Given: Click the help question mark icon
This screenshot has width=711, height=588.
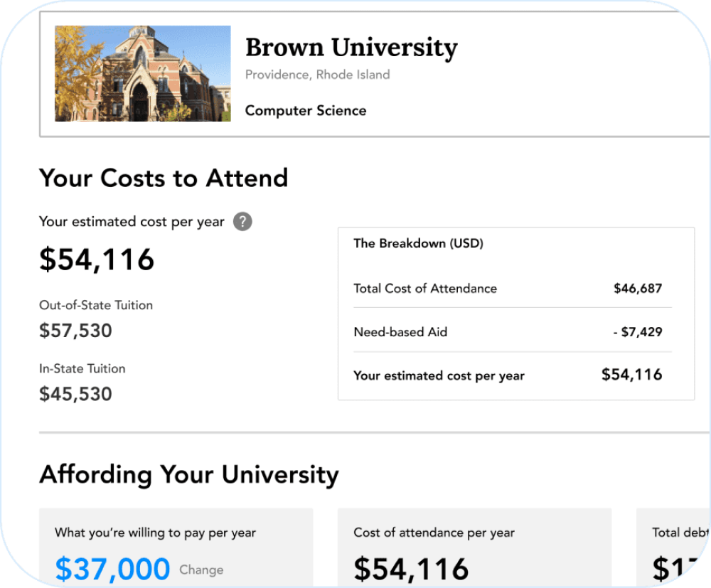Looking at the screenshot, I should click(242, 221).
